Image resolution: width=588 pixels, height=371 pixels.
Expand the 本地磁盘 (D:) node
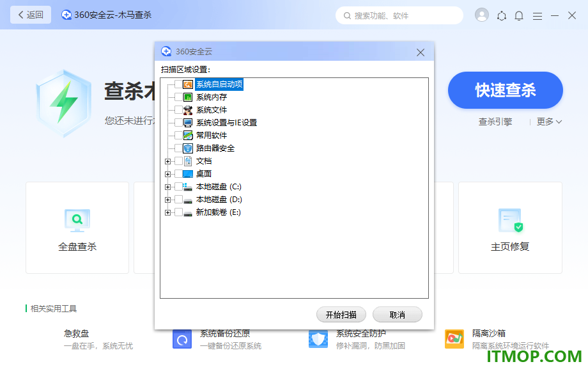click(167, 200)
